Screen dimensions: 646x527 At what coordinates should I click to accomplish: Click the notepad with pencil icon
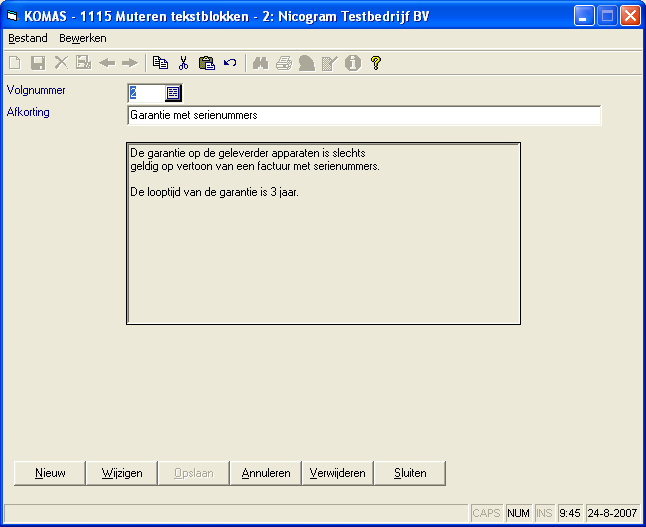click(330, 63)
